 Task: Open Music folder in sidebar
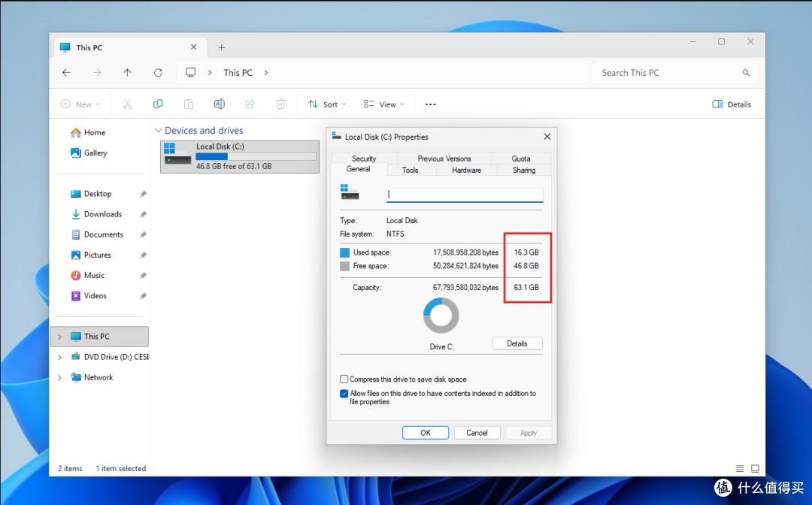click(x=94, y=276)
